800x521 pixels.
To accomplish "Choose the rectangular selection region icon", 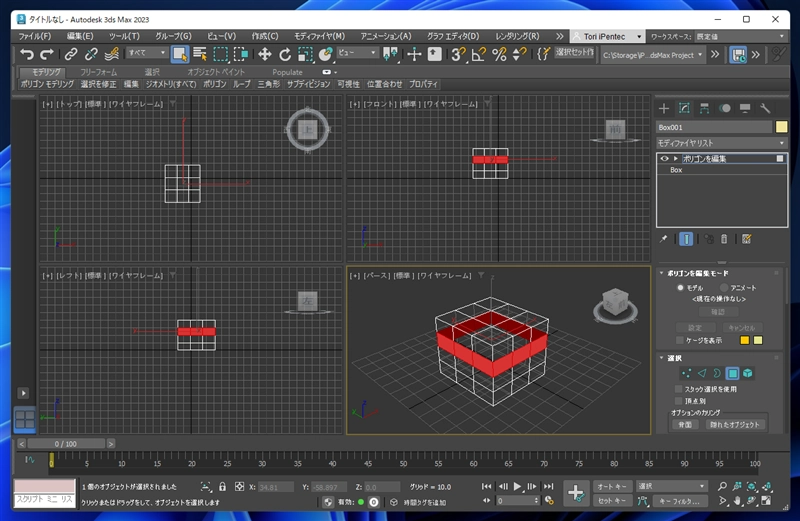I will (220, 54).
